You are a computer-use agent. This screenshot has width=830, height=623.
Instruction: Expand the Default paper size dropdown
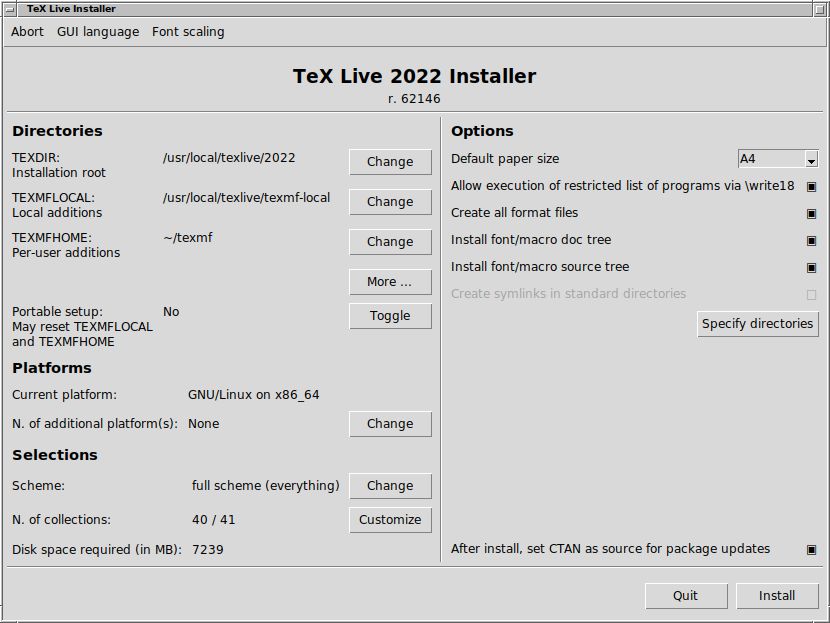coord(811,159)
